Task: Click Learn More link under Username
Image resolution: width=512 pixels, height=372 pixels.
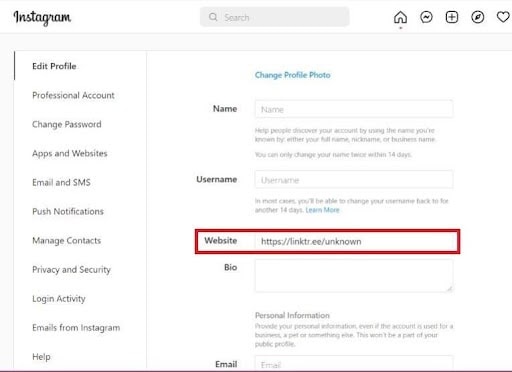Action: [322, 210]
